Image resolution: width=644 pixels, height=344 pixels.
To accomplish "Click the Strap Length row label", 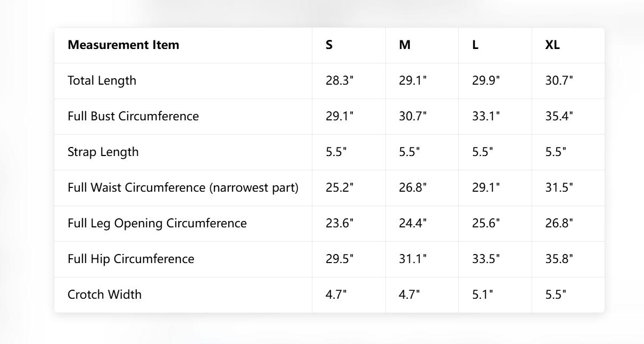I will (103, 152).
